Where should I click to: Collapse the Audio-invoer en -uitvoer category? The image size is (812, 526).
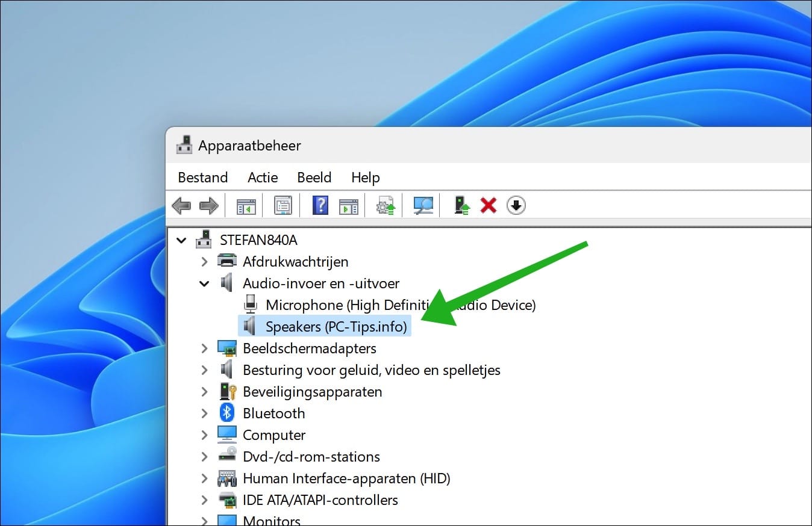pos(204,283)
